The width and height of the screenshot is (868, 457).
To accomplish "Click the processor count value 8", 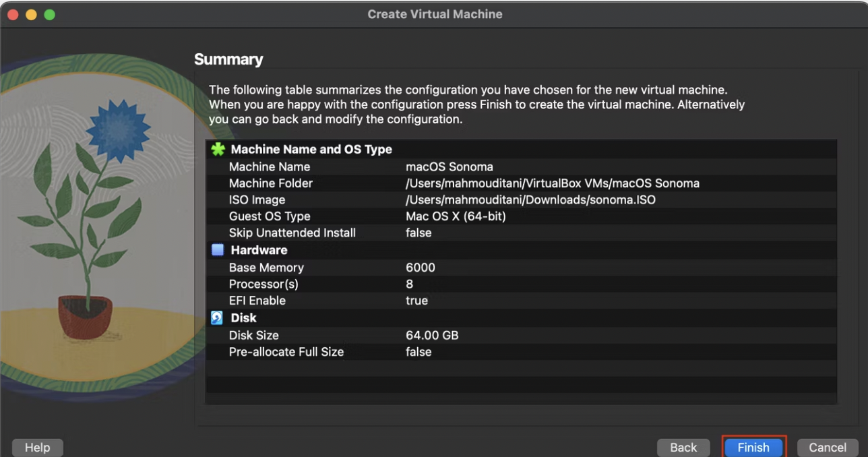I will pyautogui.click(x=410, y=284).
